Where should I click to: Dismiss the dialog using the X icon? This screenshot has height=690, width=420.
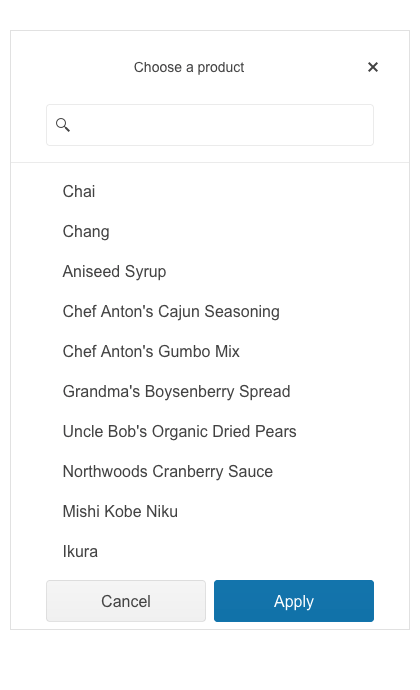[372, 67]
